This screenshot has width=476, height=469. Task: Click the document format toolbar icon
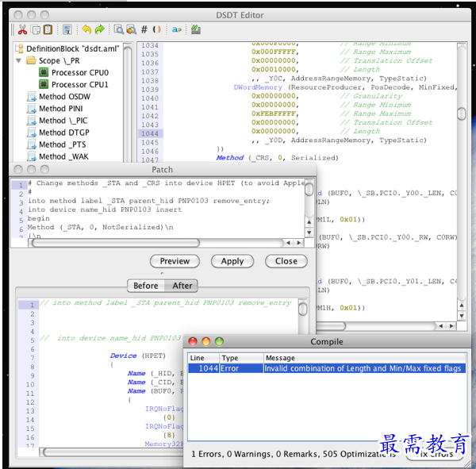click(x=67, y=29)
